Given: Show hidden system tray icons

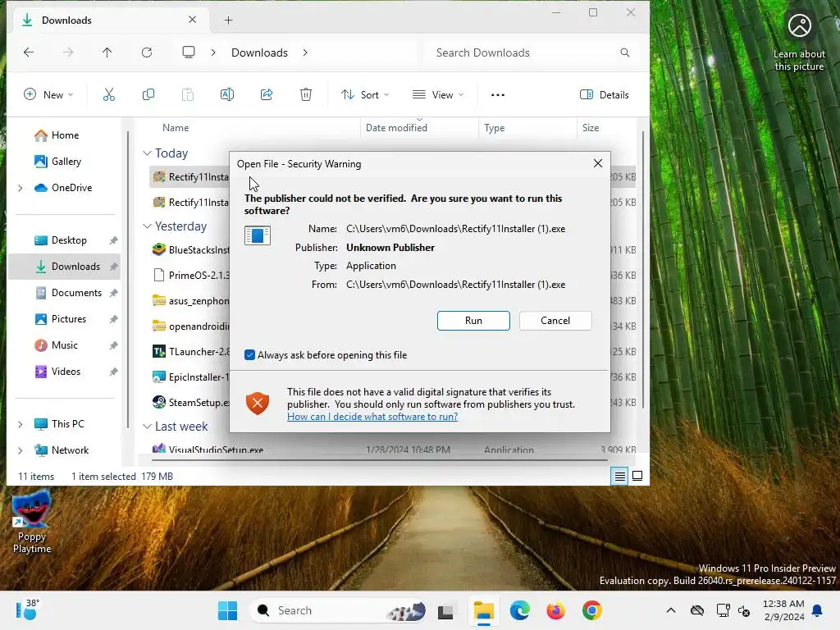Looking at the screenshot, I should pos(671,610).
